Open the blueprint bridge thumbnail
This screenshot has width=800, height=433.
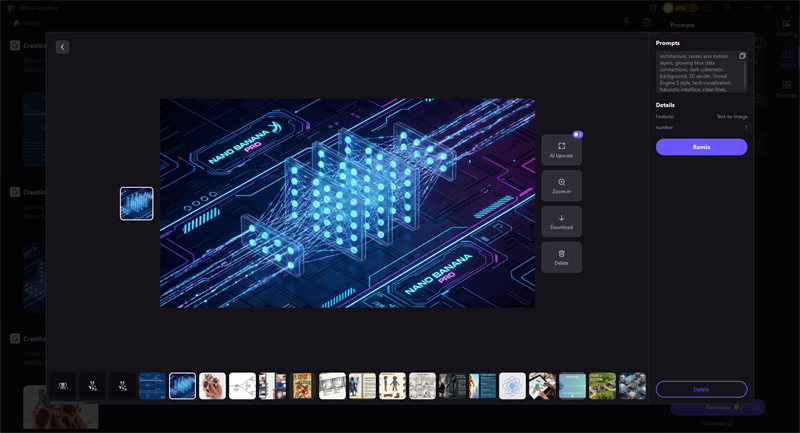[152, 386]
